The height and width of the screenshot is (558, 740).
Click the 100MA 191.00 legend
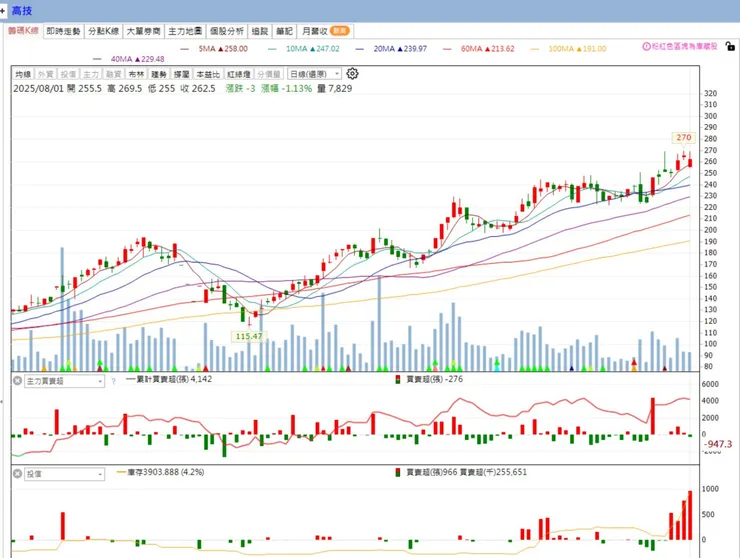568,49
